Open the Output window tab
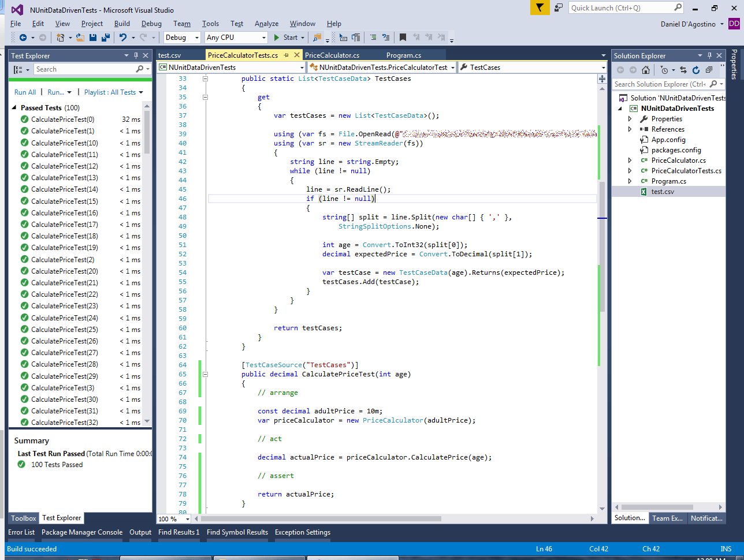 coord(140,532)
